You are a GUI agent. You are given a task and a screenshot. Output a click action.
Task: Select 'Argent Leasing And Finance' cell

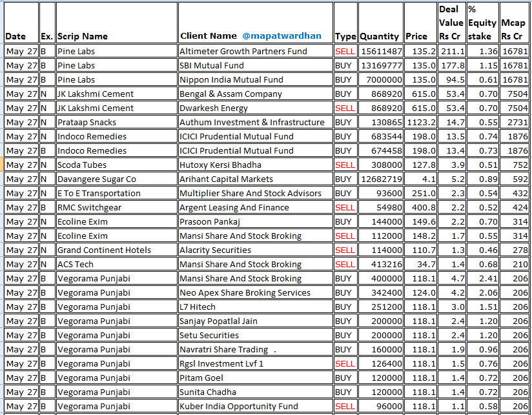[256, 208]
